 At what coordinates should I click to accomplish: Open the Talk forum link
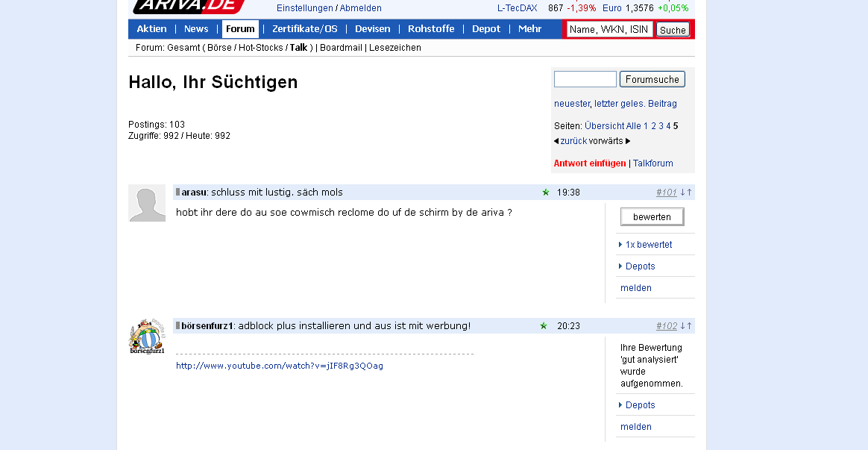[x=298, y=48]
